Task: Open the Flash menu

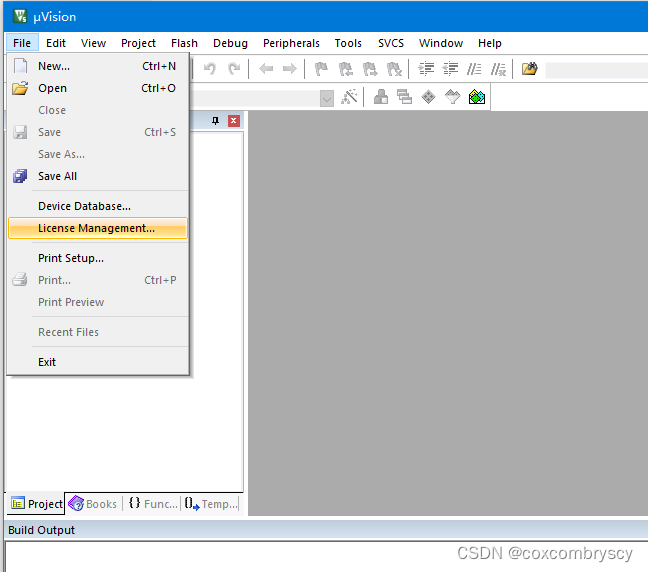Action: (x=184, y=43)
